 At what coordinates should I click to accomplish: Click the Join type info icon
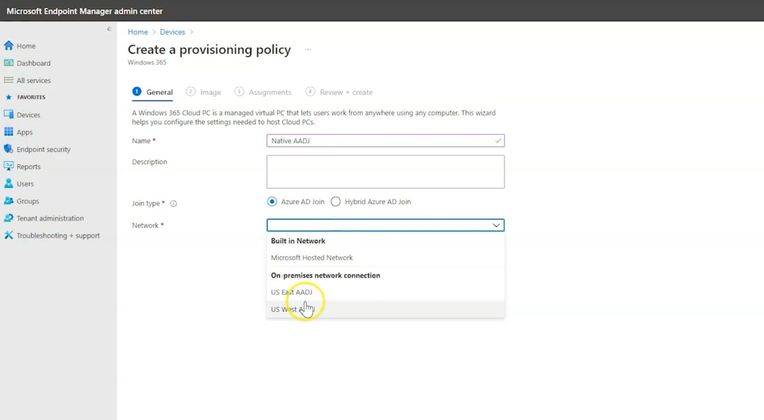(x=173, y=204)
